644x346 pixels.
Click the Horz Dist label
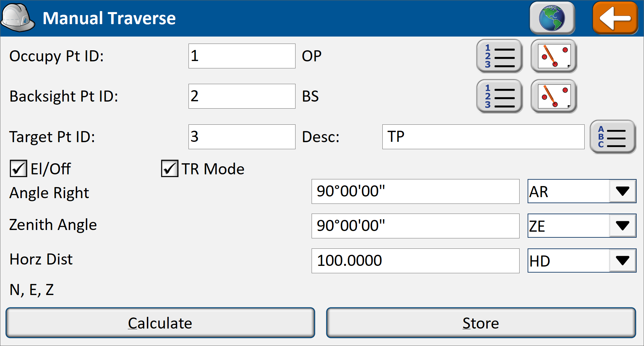[x=41, y=259]
